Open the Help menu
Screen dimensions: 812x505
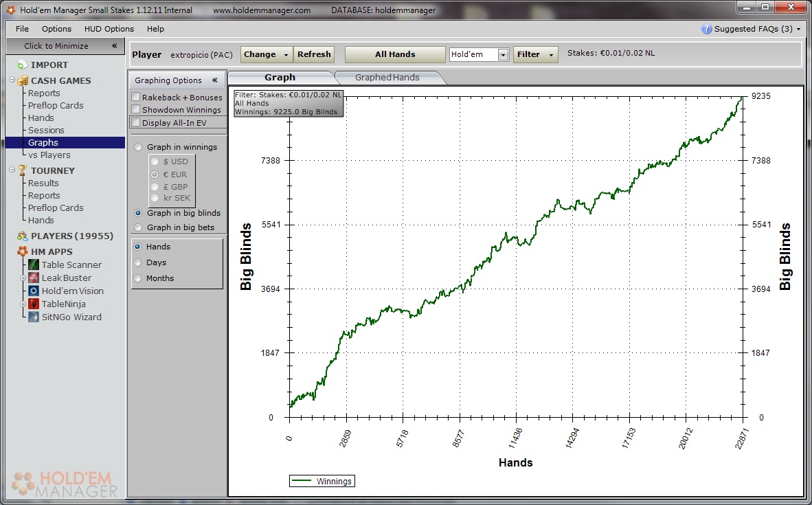tap(155, 29)
